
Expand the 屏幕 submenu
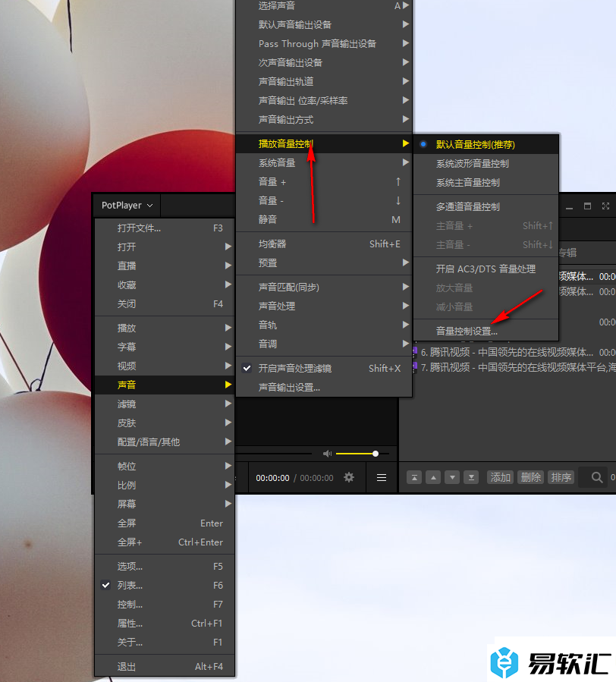165,504
